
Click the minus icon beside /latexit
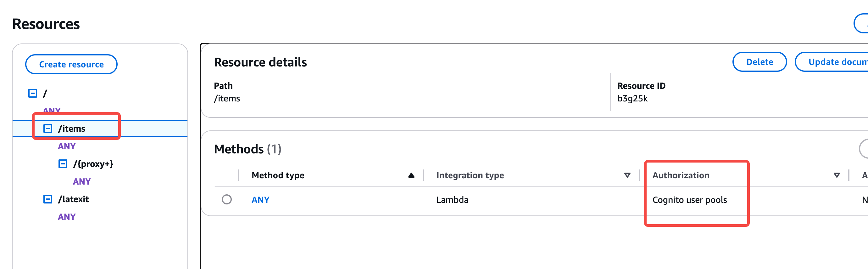(x=48, y=199)
